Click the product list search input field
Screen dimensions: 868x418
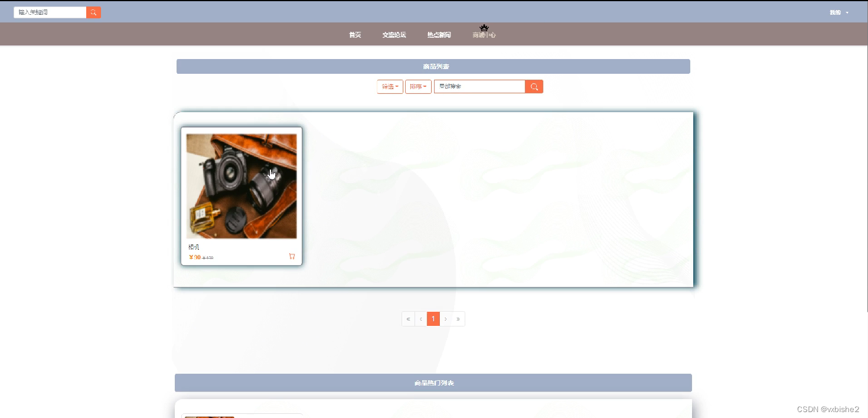coord(479,87)
